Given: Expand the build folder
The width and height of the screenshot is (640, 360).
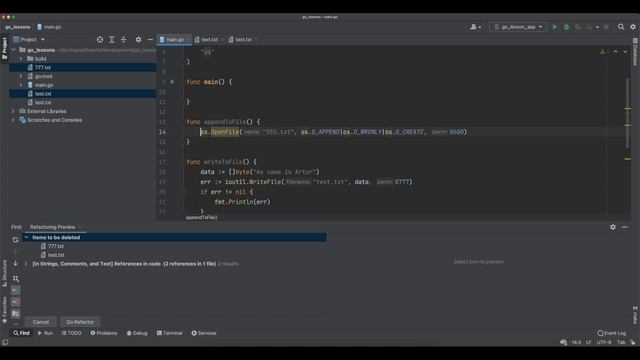Looking at the screenshot, I should point(20,59).
